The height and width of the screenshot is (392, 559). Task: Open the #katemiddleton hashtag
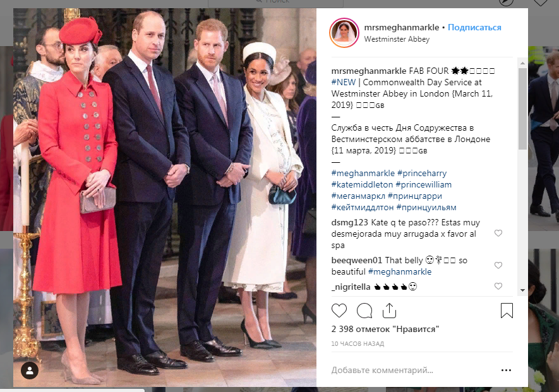[362, 184]
